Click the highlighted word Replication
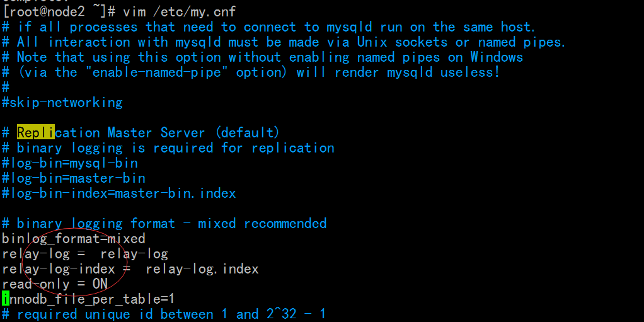 (x=59, y=133)
